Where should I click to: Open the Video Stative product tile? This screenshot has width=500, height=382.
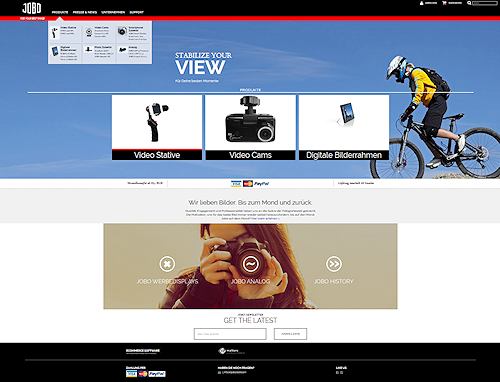coord(157,127)
